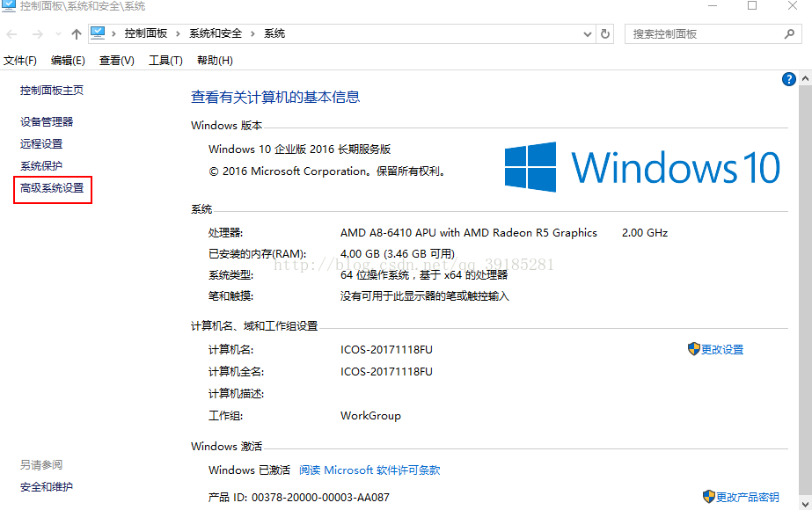Select 系统 breadcrumb segment

pos(274,33)
